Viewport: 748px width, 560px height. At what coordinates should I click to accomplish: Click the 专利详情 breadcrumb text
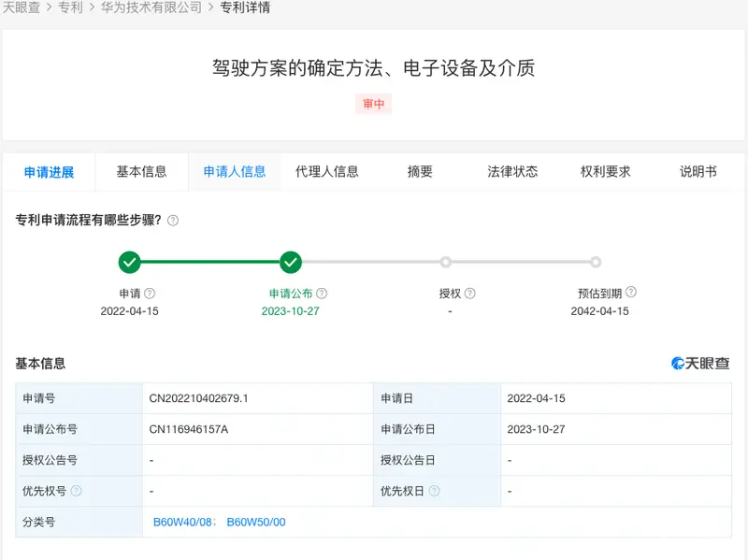click(245, 7)
